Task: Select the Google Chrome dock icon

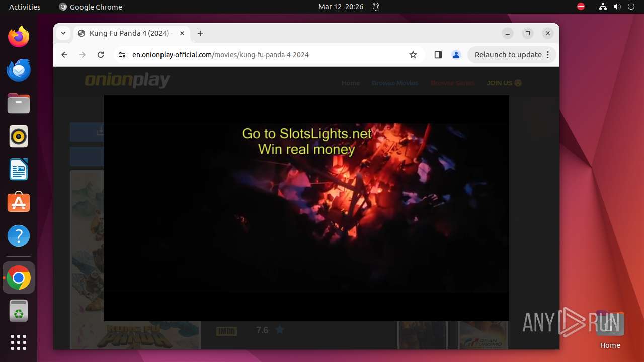Action: pyautogui.click(x=19, y=278)
